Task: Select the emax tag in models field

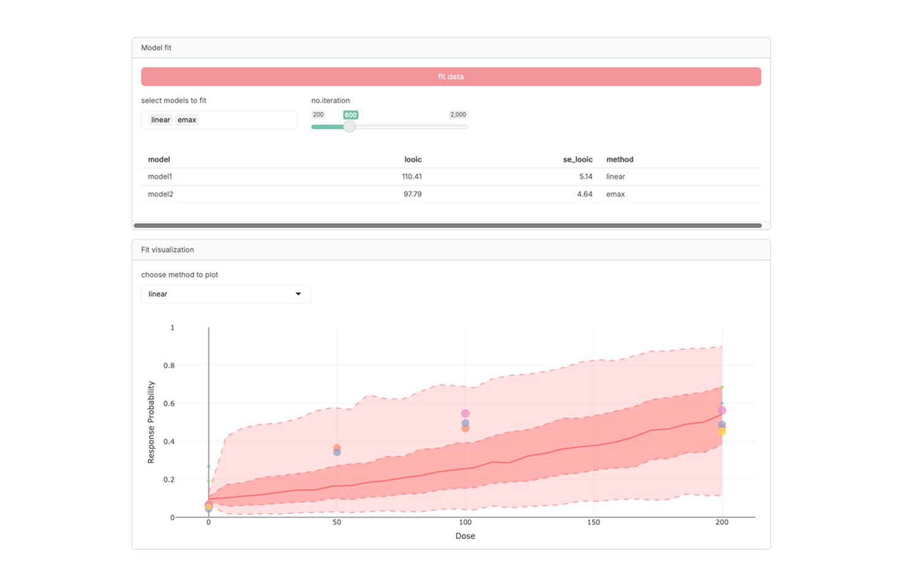Action: click(x=187, y=120)
